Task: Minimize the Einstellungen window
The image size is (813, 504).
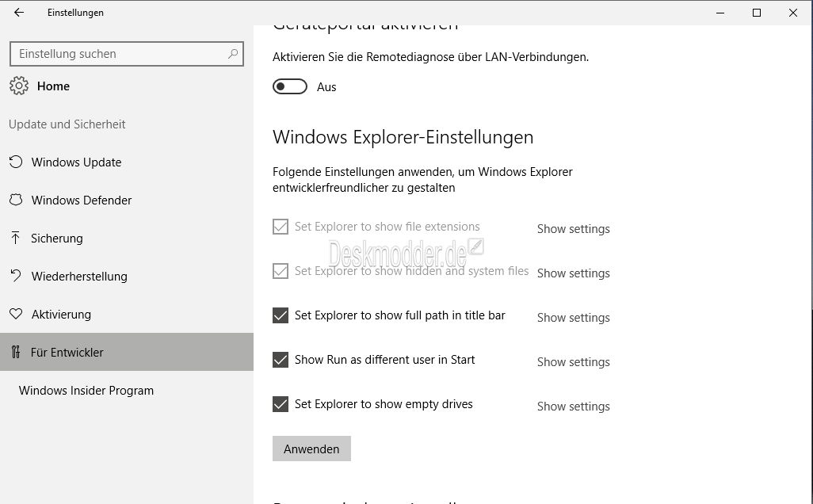Action: point(720,13)
